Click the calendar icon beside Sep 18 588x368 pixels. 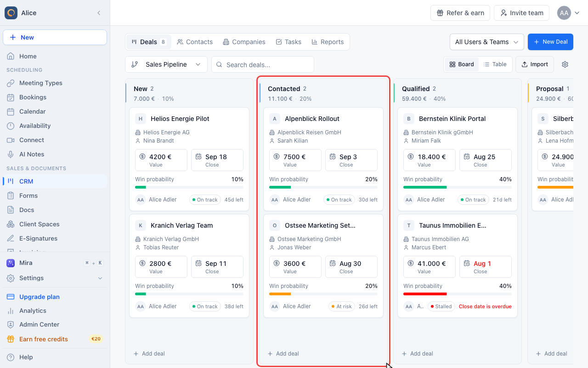pos(198,157)
